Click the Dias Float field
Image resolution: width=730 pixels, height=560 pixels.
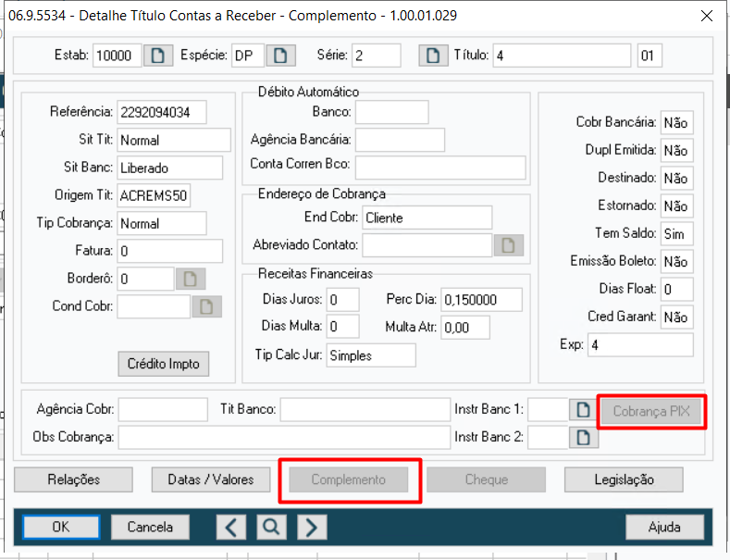677,290
